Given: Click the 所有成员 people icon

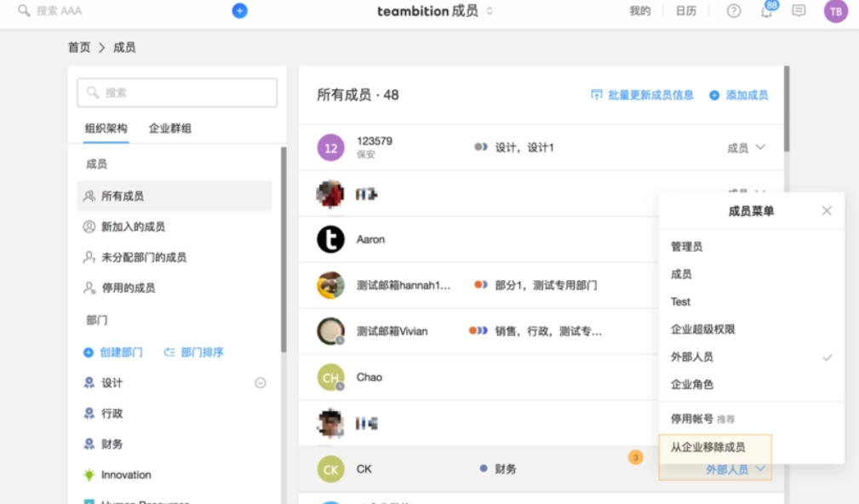Looking at the screenshot, I should (x=89, y=196).
